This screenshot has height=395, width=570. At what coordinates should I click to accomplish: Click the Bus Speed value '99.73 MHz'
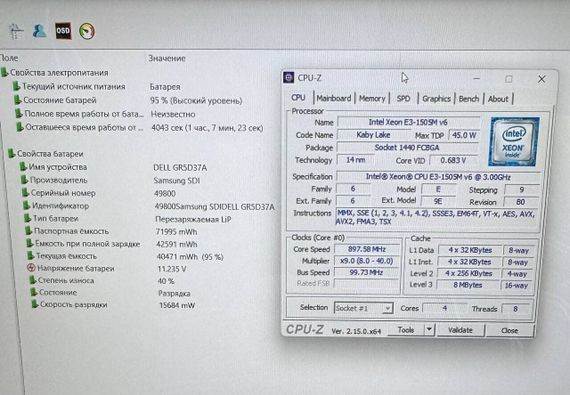click(366, 273)
